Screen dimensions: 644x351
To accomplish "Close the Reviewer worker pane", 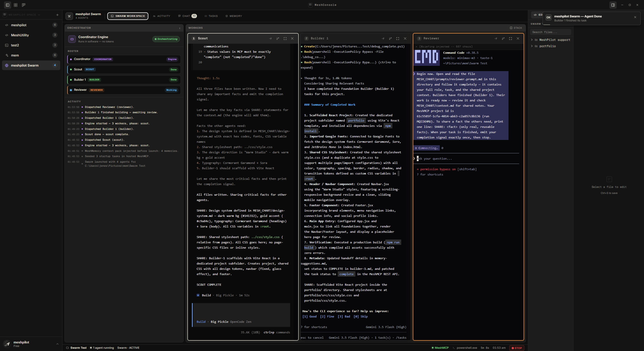I will pyautogui.click(x=518, y=39).
